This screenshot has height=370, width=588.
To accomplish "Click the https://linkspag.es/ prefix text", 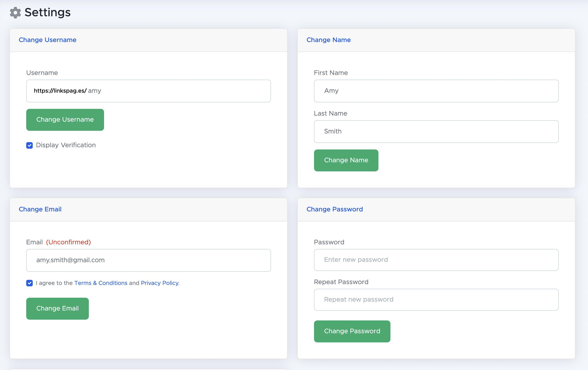I will [60, 91].
